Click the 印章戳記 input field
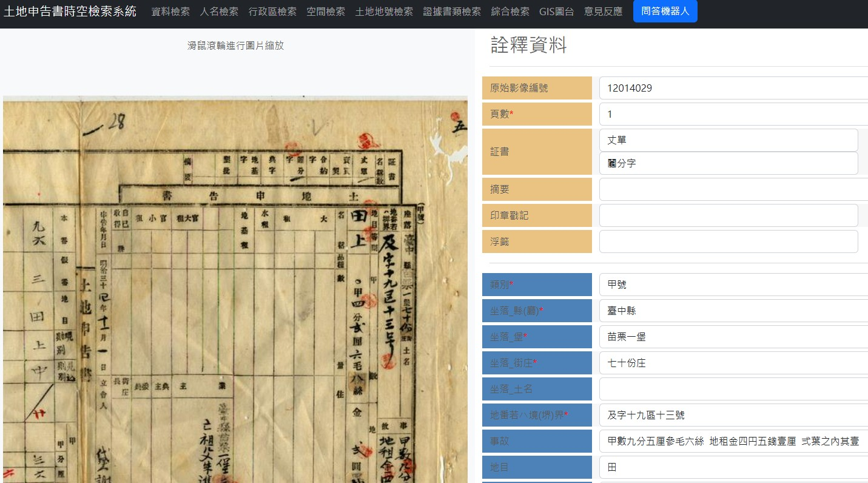The height and width of the screenshot is (483, 868). click(728, 215)
